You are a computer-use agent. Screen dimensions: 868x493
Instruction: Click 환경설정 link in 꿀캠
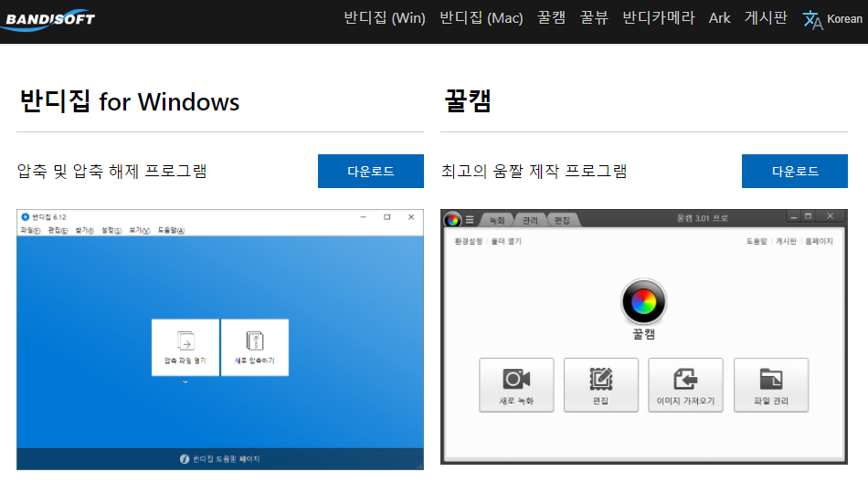click(x=469, y=241)
